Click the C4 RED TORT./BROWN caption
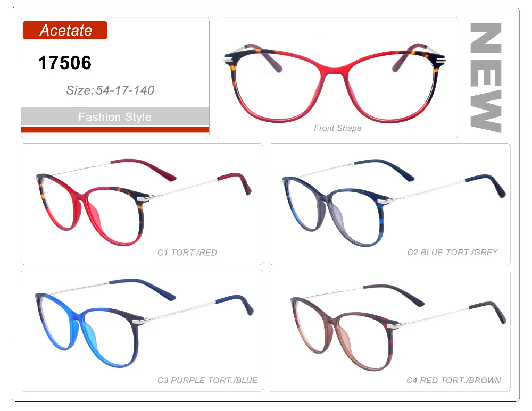This screenshot has height=411, width=532. 454,380
